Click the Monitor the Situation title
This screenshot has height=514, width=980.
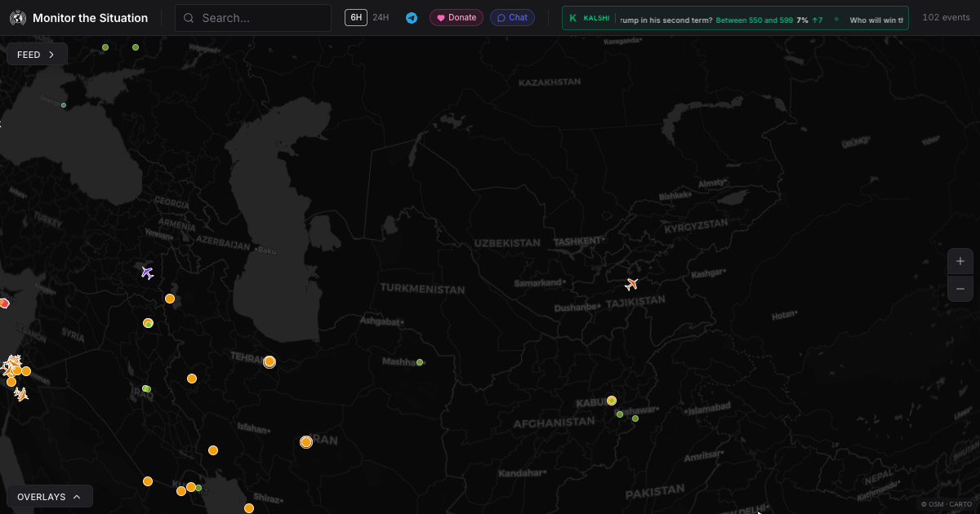[90, 18]
